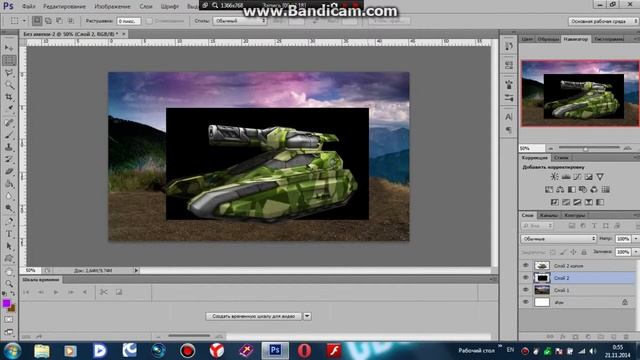Toggle the anti-aliasing checkbox in options bar
Image resolution: width=640 pixels, height=360 pixels.
point(149,20)
